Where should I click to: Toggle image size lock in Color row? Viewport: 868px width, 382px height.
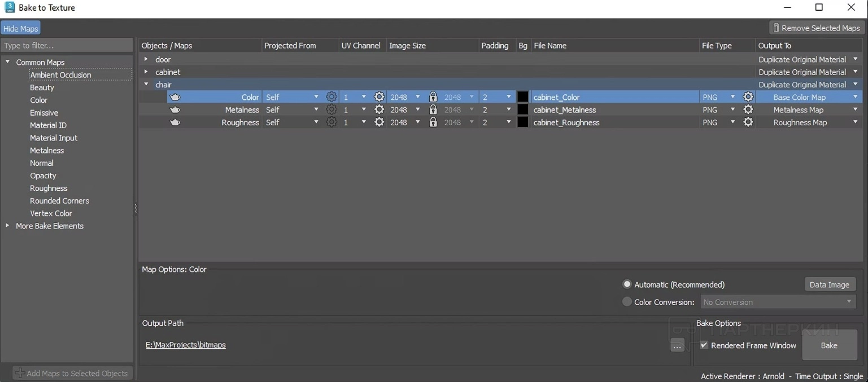tap(433, 97)
